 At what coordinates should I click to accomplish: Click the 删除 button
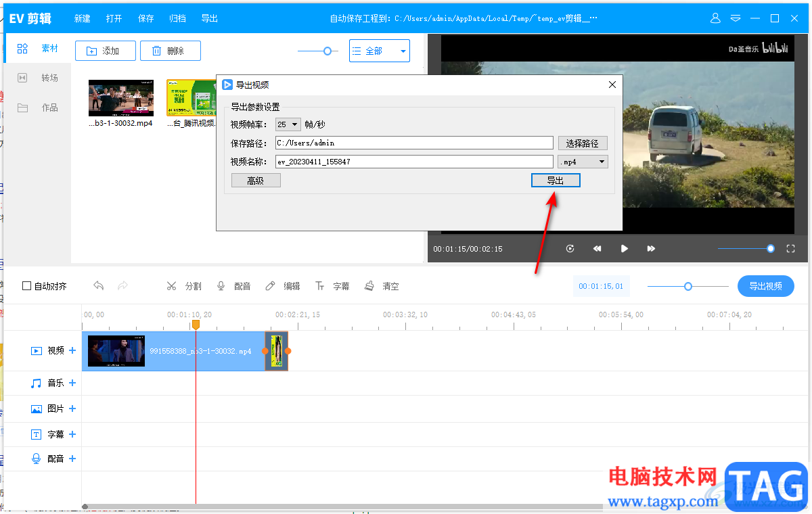point(171,51)
